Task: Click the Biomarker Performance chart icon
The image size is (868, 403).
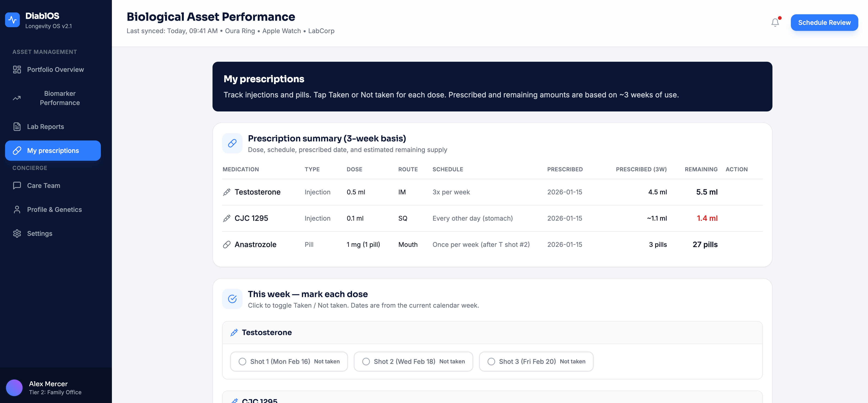Action: pos(17,98)
